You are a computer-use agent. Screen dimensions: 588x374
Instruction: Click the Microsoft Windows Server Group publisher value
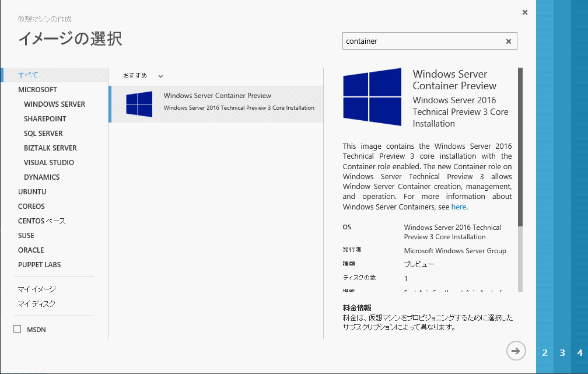[x=455, y=250]
